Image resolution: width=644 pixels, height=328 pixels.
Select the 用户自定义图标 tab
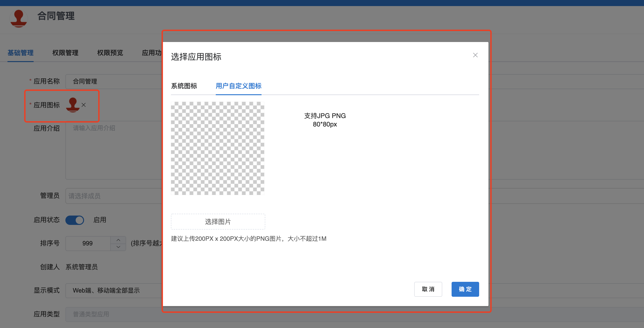click(238, 86)
